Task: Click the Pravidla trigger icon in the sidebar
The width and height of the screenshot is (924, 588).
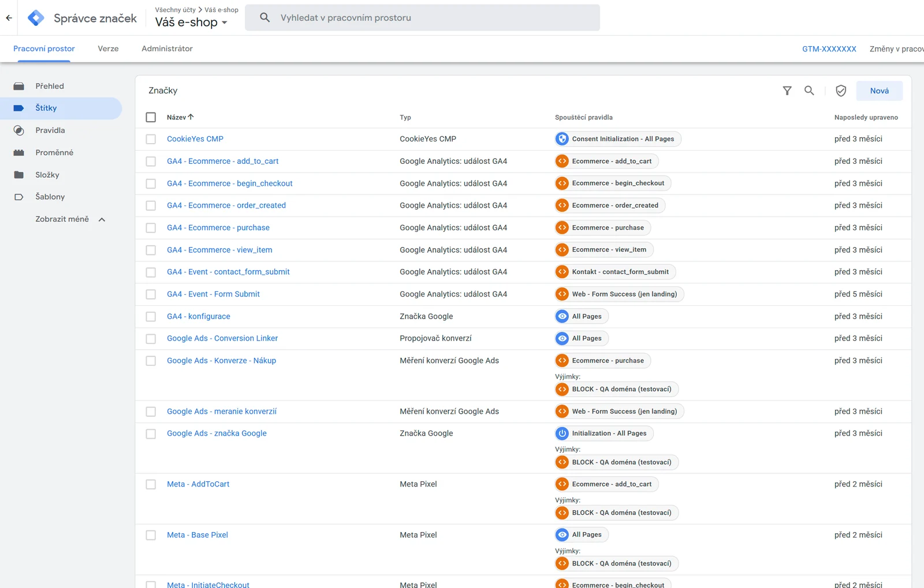Action: [x=18, y=130]
